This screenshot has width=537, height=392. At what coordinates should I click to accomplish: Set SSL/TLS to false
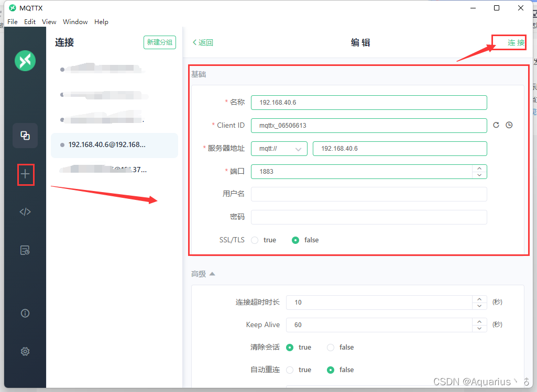pyautogui.click(x=295, y=240)
